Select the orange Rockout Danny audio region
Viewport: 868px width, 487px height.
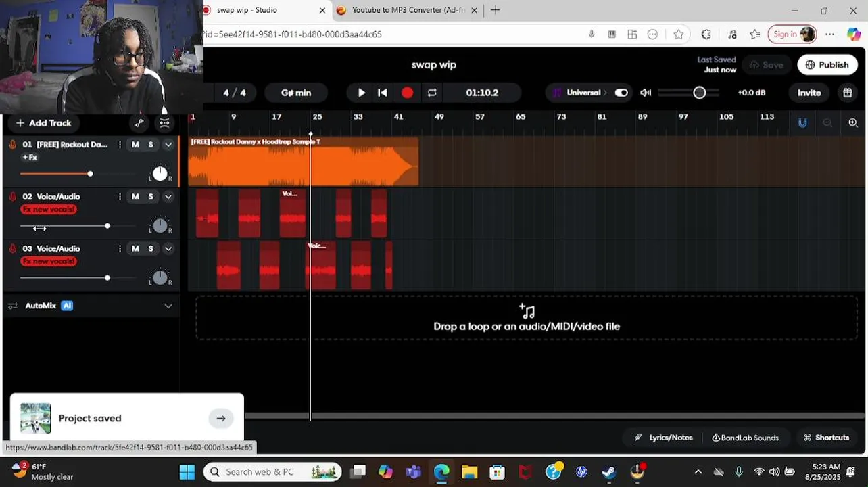(304, 162)
